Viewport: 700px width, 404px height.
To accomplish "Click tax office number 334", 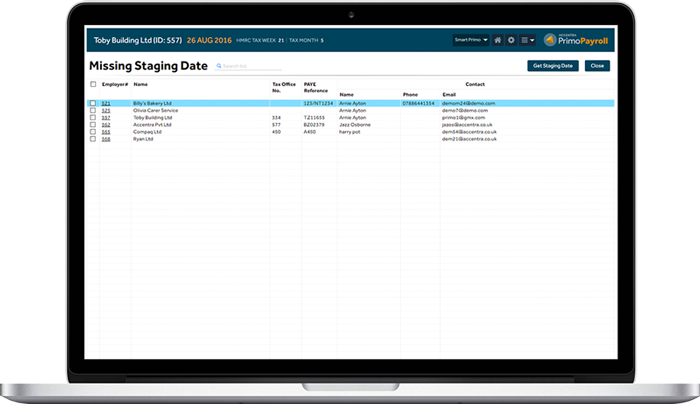I will 276,117.
